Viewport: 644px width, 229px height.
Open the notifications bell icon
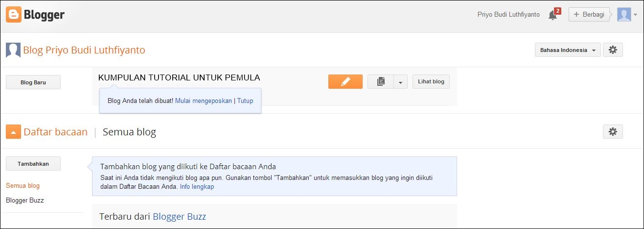coord(553,15)
